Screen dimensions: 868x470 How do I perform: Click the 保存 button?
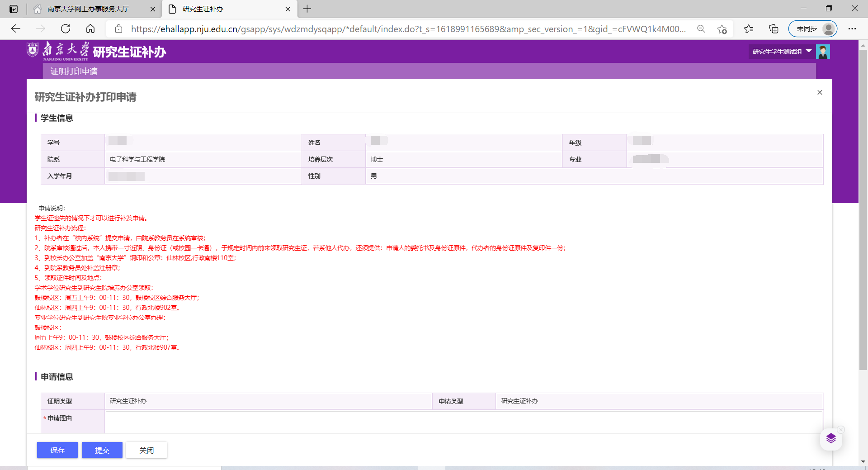point(57,450)
